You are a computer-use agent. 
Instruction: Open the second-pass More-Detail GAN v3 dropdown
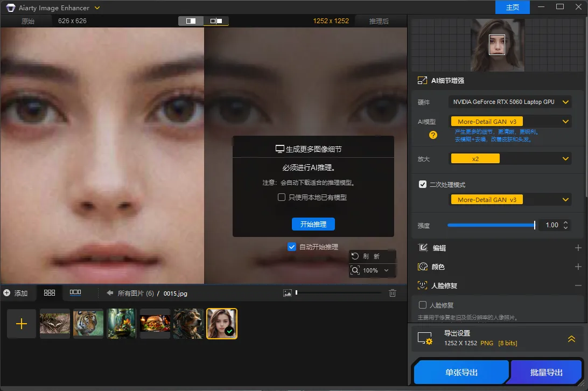509,200
